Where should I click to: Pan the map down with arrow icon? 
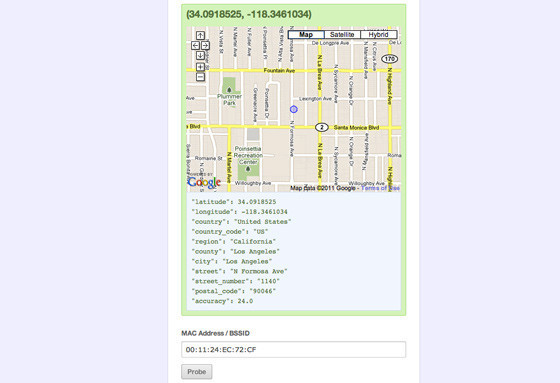coord(200,55)
